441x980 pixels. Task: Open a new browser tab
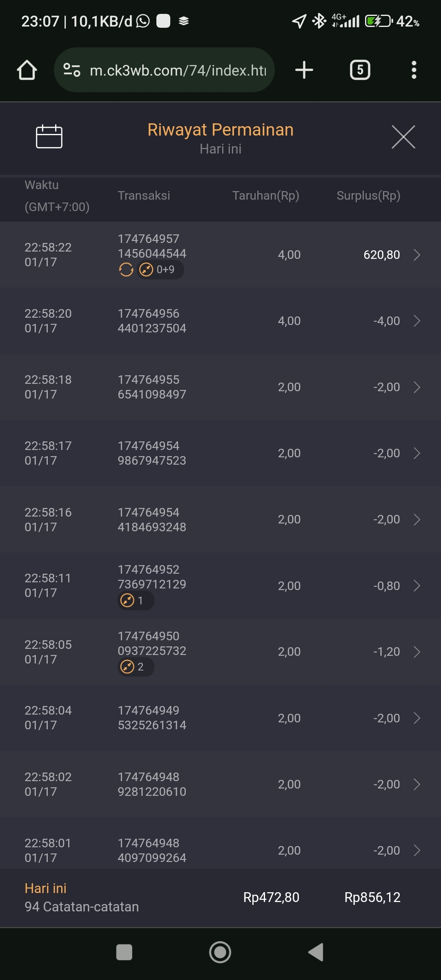point(304,70)
